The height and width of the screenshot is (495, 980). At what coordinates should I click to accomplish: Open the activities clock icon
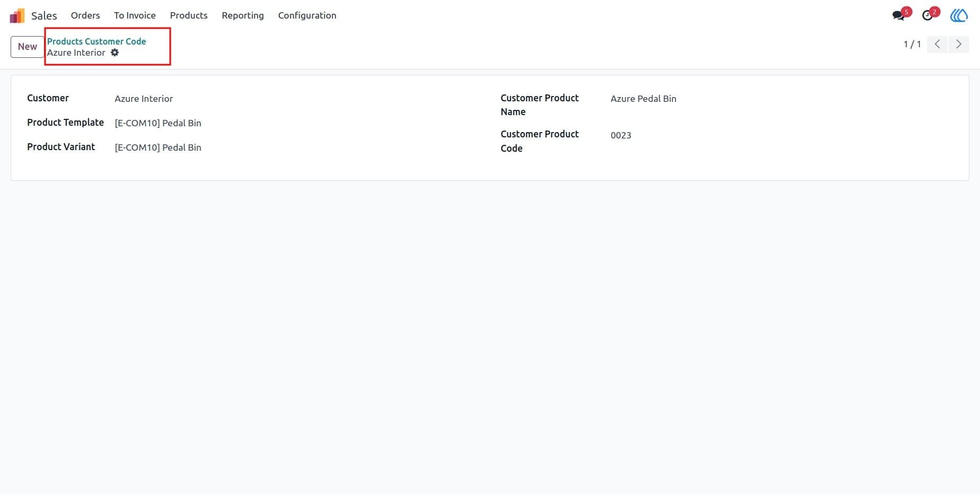pos(927,15)
